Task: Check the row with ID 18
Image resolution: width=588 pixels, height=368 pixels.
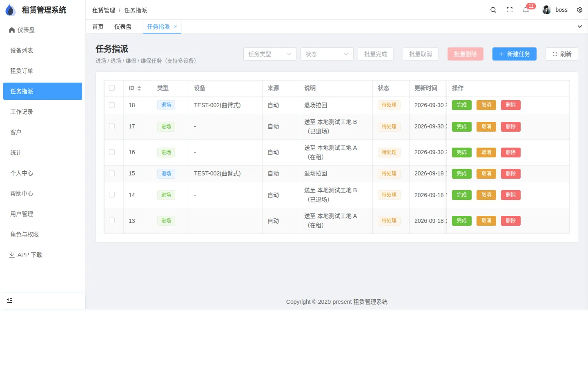Action: point(112,105)
